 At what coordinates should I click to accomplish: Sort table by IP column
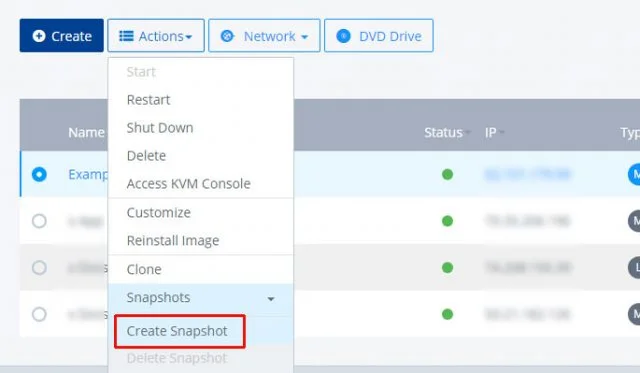[x=494, y=132]
